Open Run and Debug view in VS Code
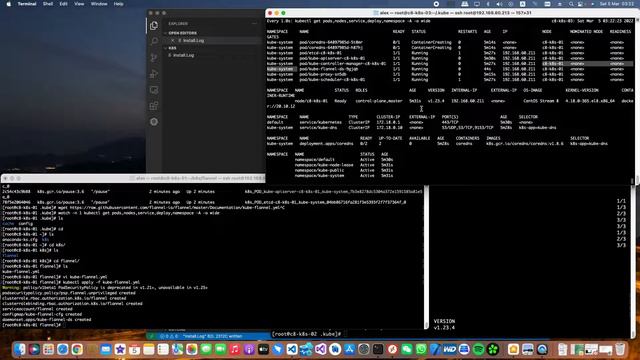Screen dimensions: 640x360 coord(154,73)
